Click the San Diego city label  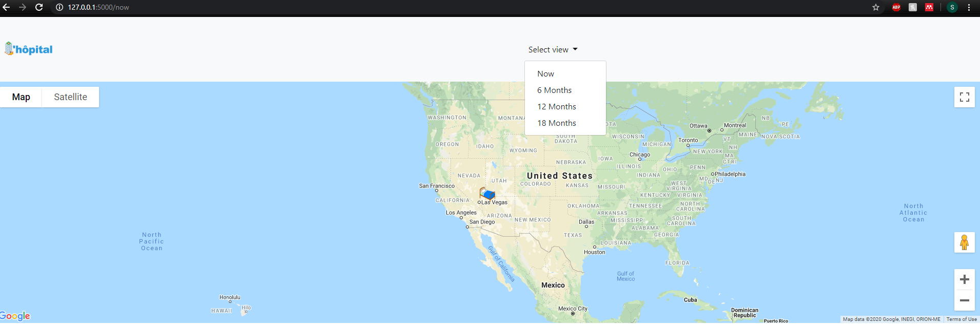click(x=482, y=222)
